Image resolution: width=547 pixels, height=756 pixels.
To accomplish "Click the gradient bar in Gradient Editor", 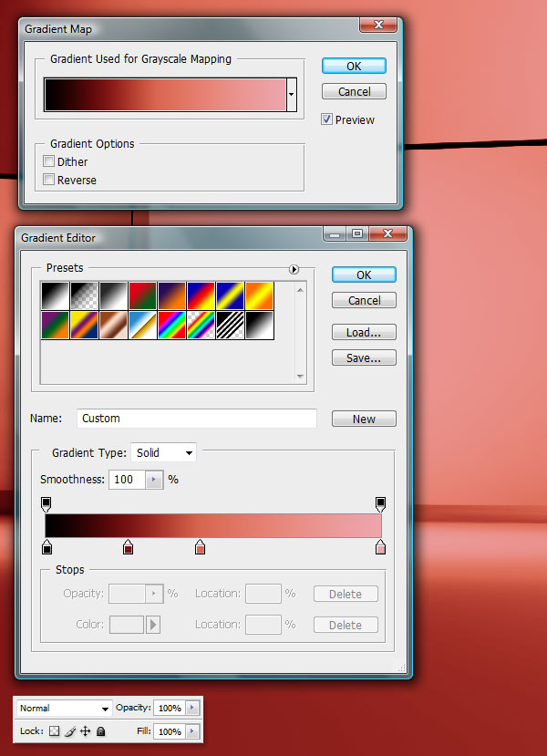I will (x=213, y=525).
